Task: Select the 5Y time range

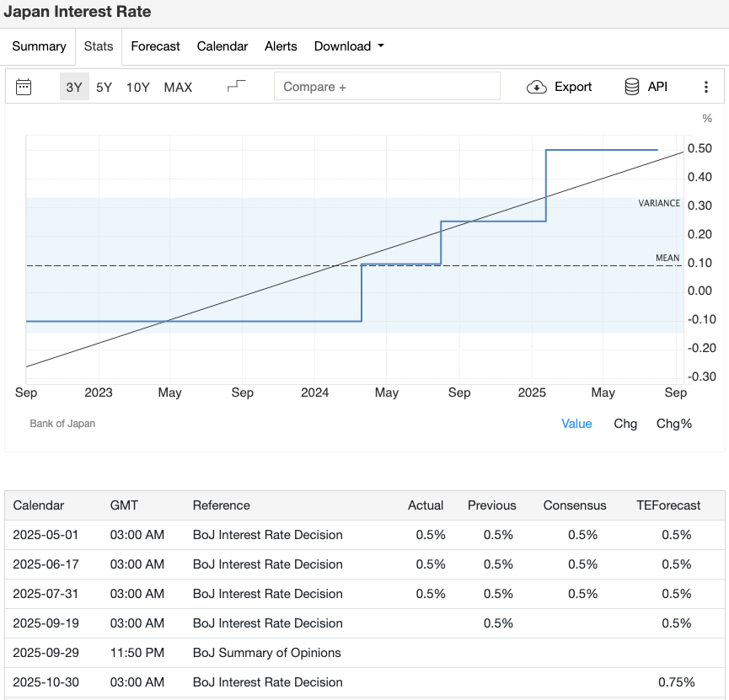Action: pyautogui.click(x=102, y=86)
